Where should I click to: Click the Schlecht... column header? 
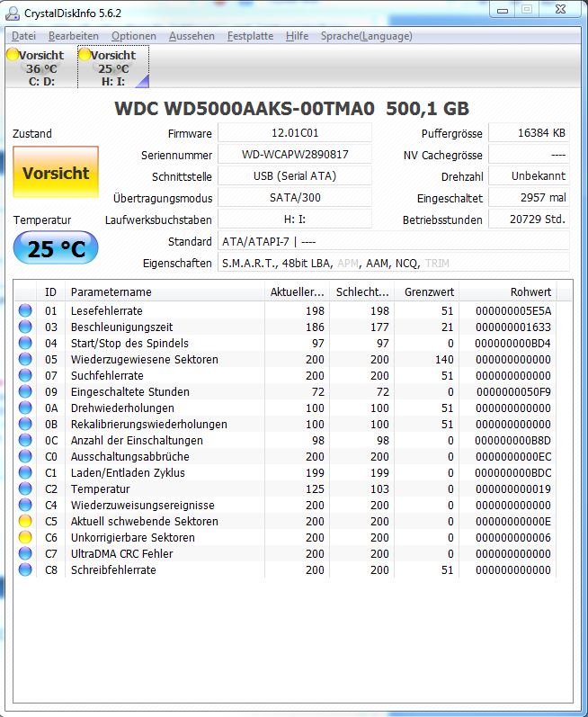(x=361, y=291)
